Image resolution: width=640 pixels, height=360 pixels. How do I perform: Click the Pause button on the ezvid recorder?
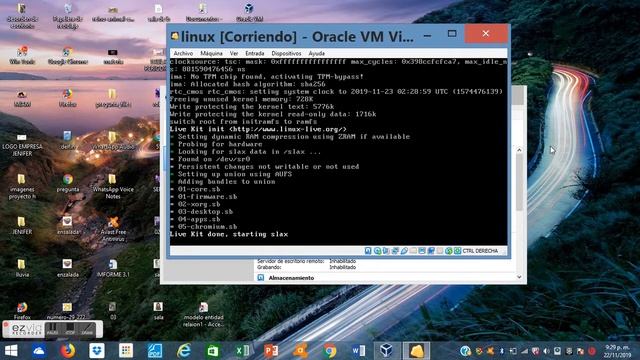52,329
